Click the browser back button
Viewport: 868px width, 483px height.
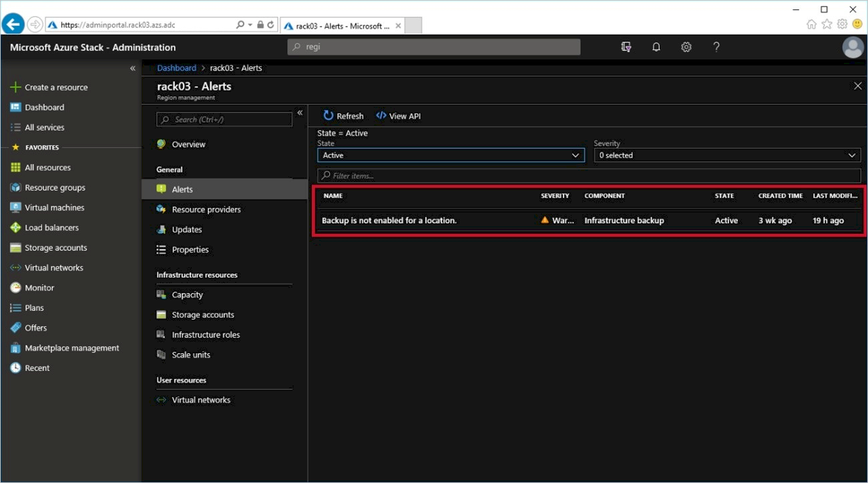point(13,25)
